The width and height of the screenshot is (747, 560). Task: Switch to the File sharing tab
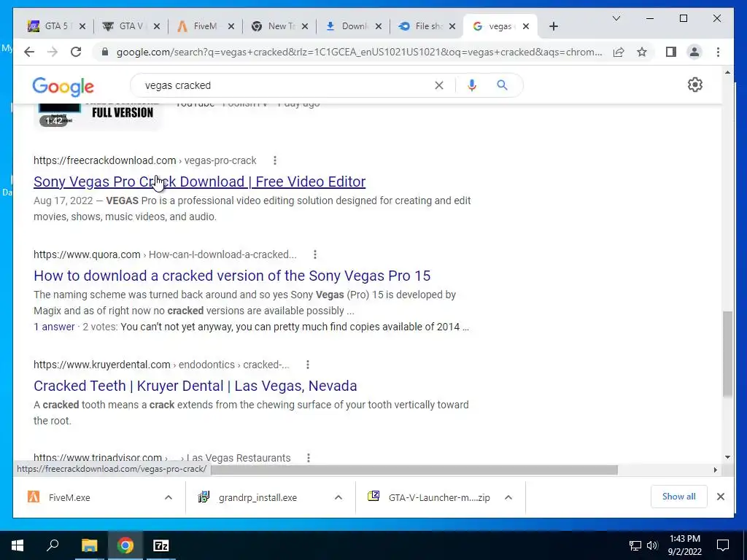[422, 26]
